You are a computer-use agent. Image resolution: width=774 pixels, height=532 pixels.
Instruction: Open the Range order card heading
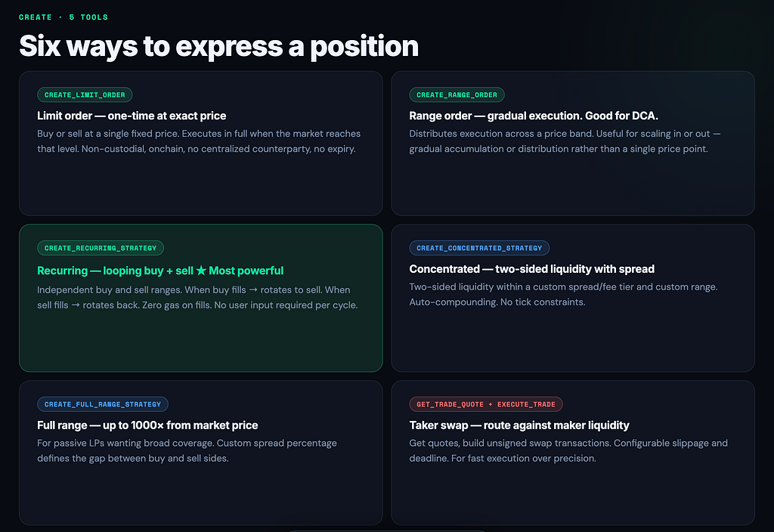[534, 116]
